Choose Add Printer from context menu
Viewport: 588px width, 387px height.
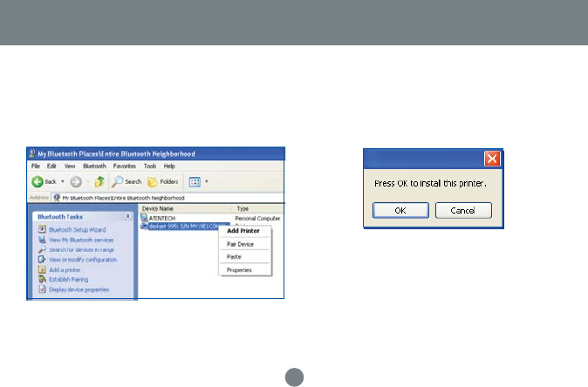(x=245, y=231)
